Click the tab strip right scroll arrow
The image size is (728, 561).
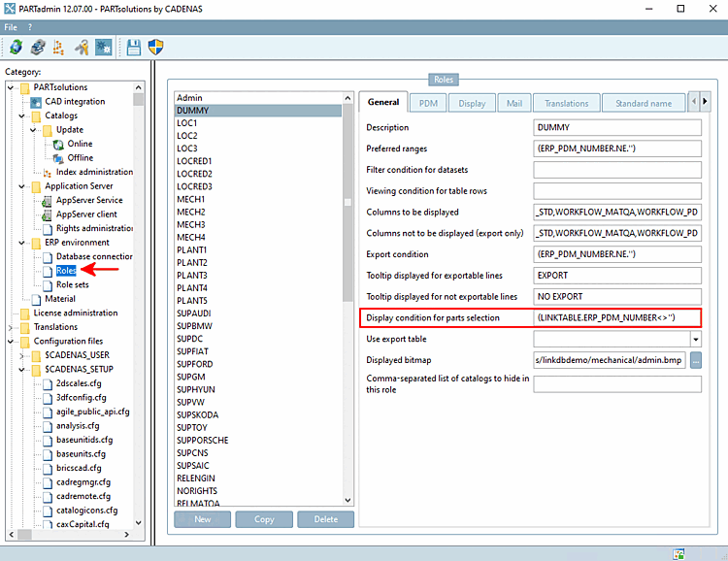705,101
